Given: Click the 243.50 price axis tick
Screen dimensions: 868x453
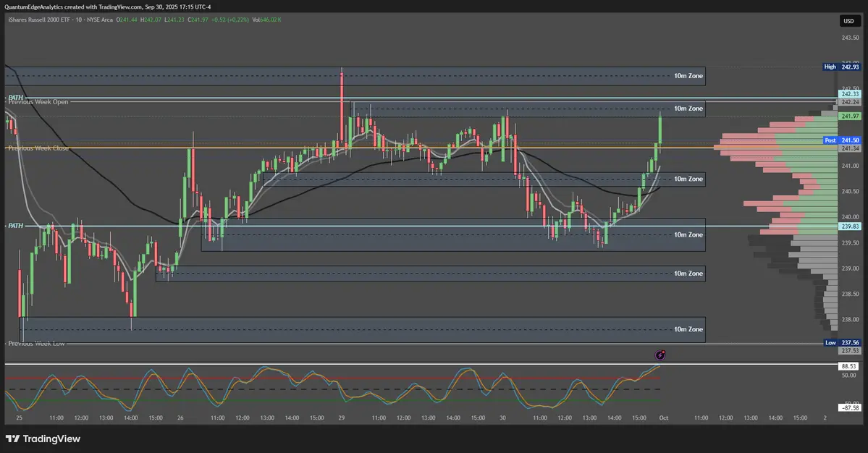Looking at the screenshot, I should pos(851,38).
